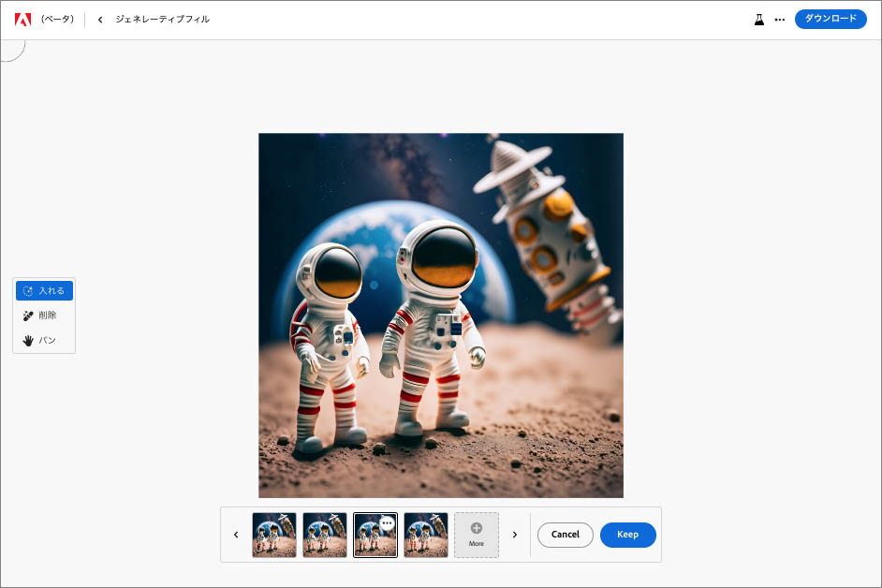Viewport: 882px width, 588px height.
Task: Choose the first variation thumbnail
Action: [x=274, y=536]
